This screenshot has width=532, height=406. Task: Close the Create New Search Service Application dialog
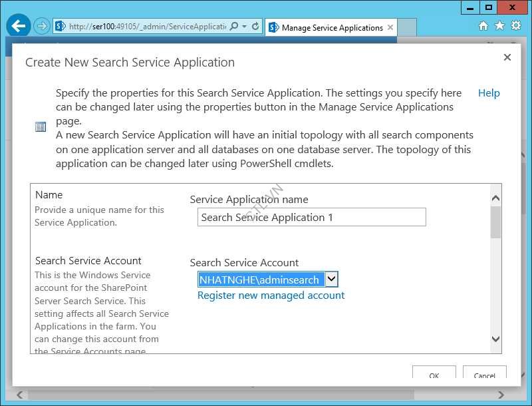pos(507,57)
